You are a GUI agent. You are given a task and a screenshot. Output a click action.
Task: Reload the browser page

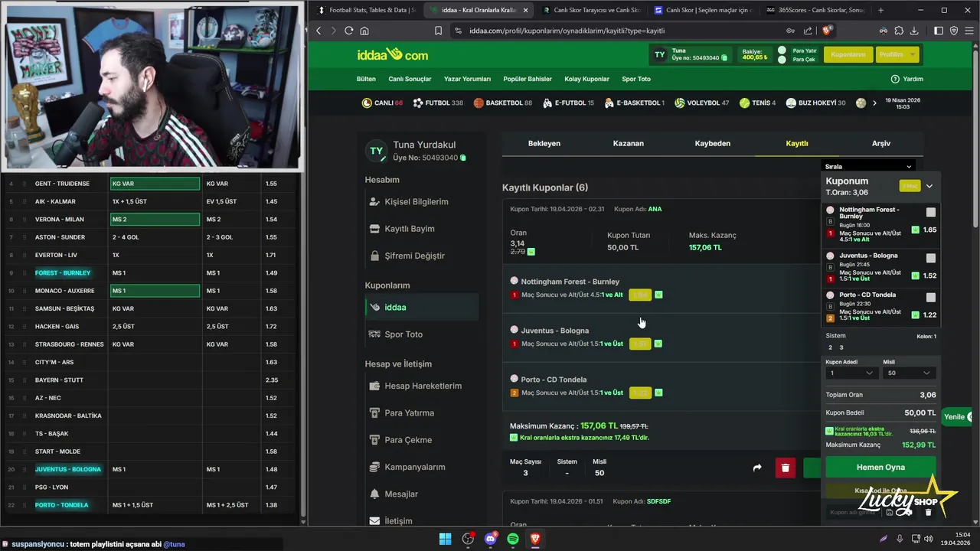(348, 31)
